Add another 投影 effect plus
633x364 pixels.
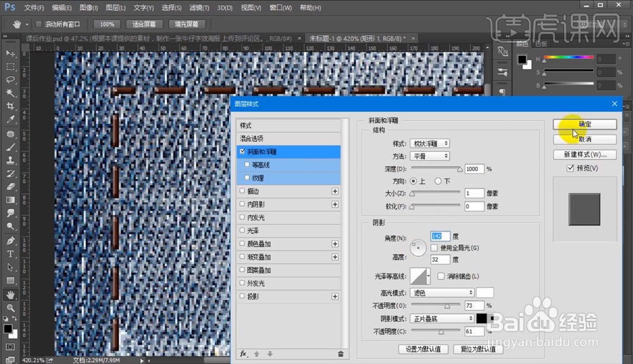point(335,296)
